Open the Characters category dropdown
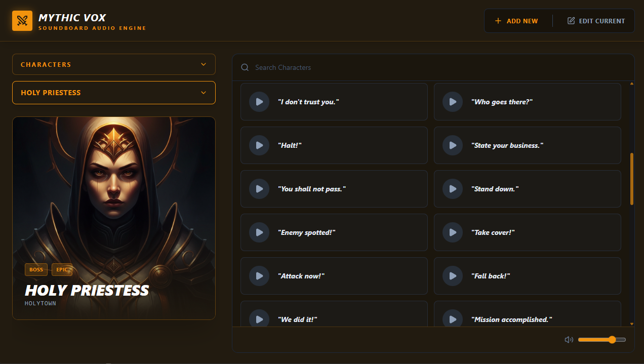 (114, 64)
